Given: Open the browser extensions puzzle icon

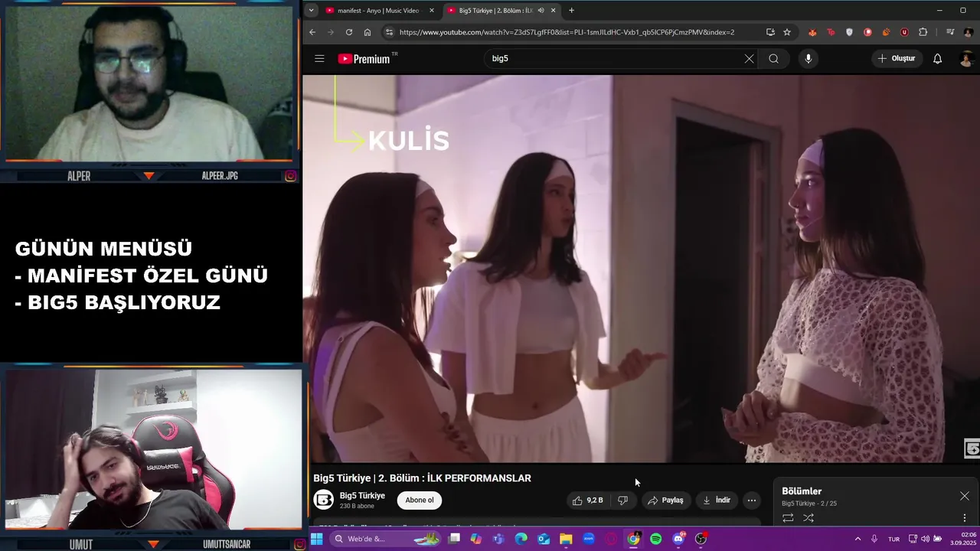Looking at the screenshot, I should (x=923, y=32).
